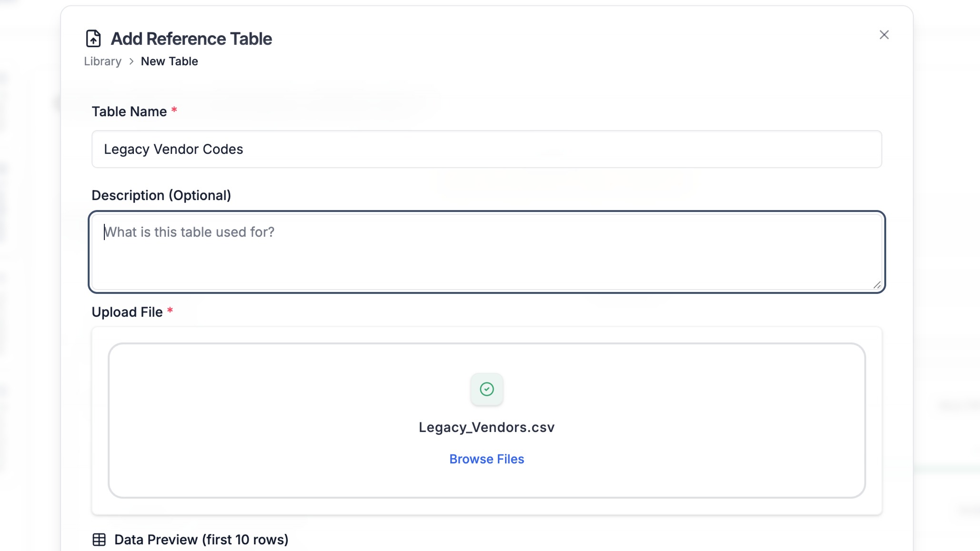The image size is (980, 551).
Task: Click the Description (Optional) label
Action: (x=162, y=195)
